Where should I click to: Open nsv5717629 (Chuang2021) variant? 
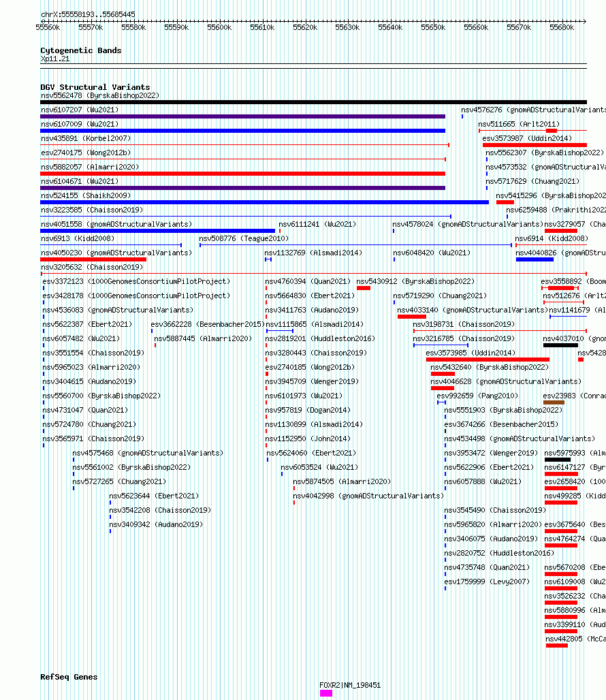(x=533, y=181)
